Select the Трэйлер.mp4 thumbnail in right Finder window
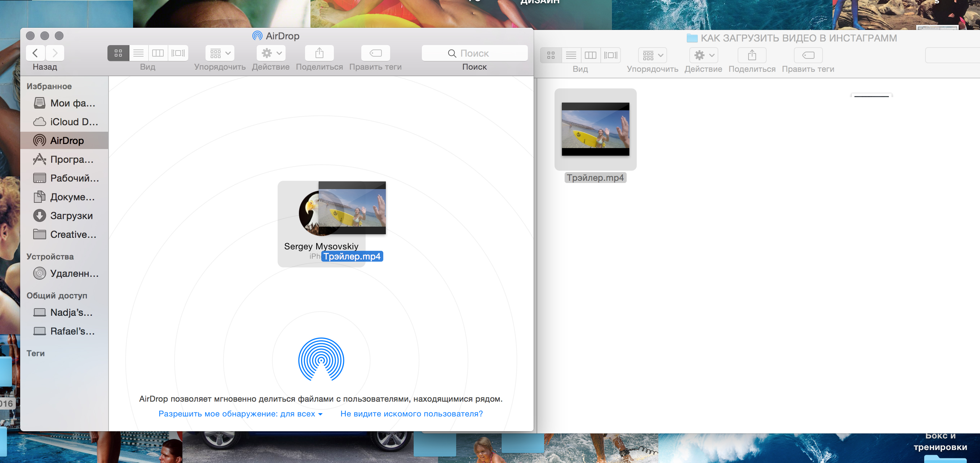This screenshot has height=463, width=980. pyautogui.click(x=595, y=129)
